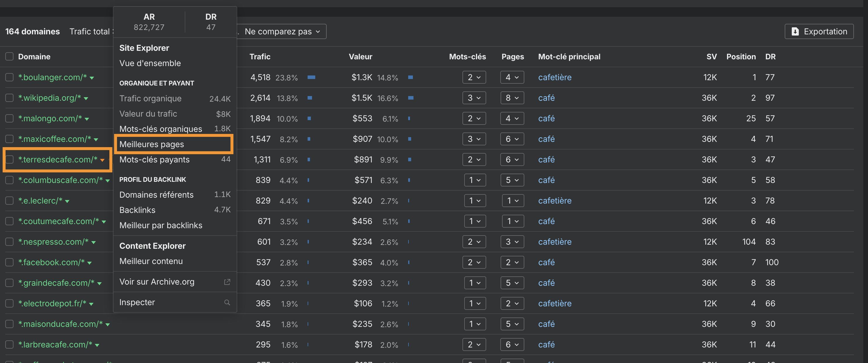
Task: Check the select-all checkbox beside Domaine
Action: [9, 56]
